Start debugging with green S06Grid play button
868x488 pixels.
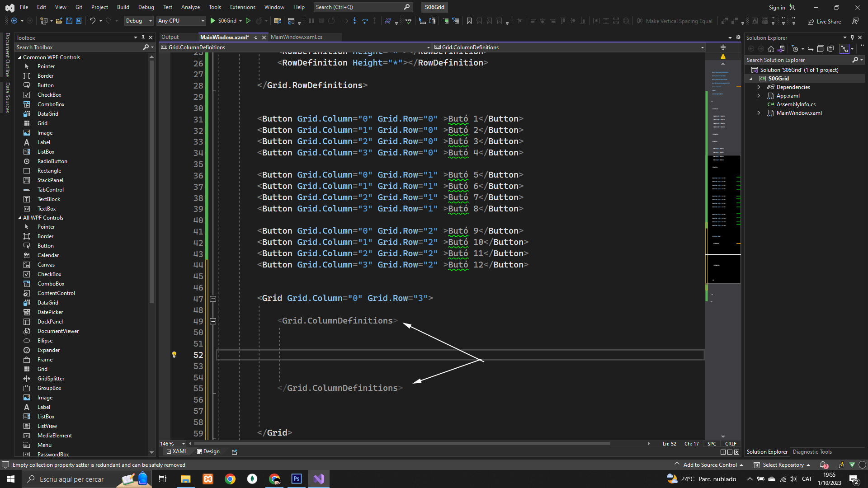click(213, 21)
